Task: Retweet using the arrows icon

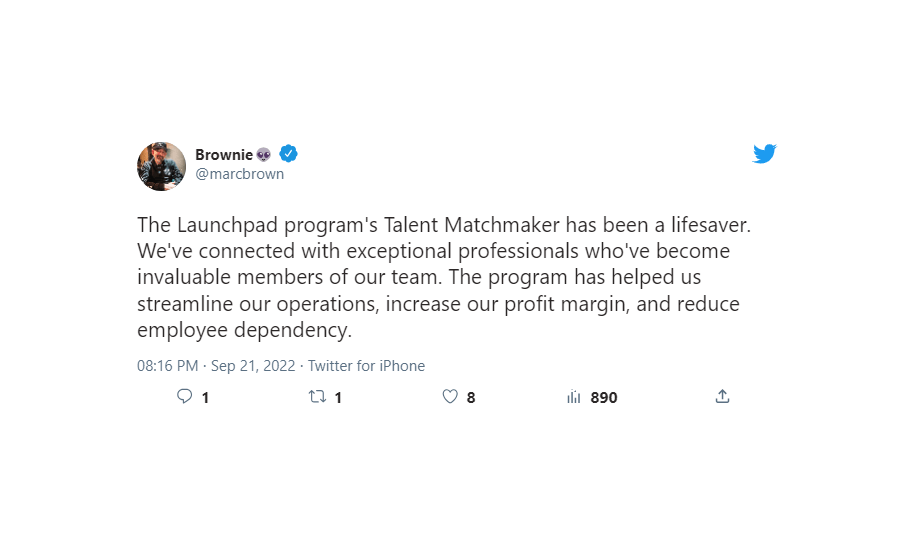Action: (x=317, y=397)
